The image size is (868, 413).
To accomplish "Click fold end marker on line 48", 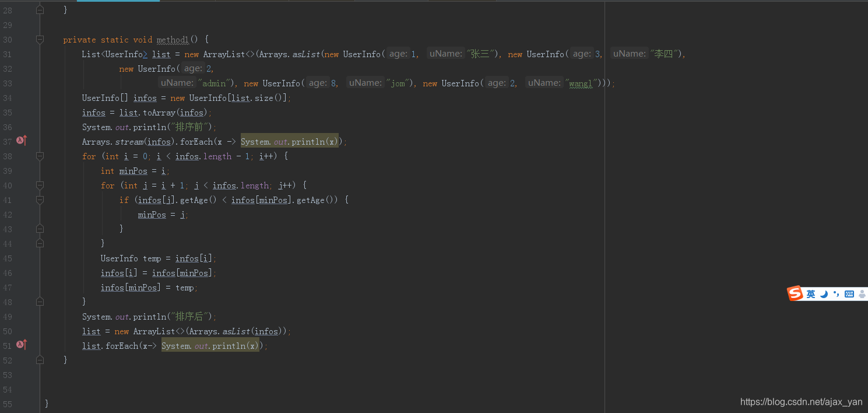I will point(40,302).
